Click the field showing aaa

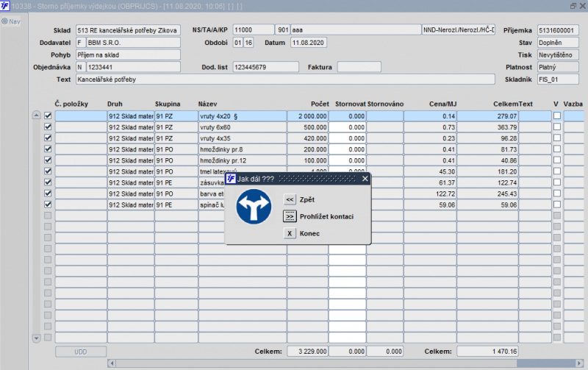356,30
